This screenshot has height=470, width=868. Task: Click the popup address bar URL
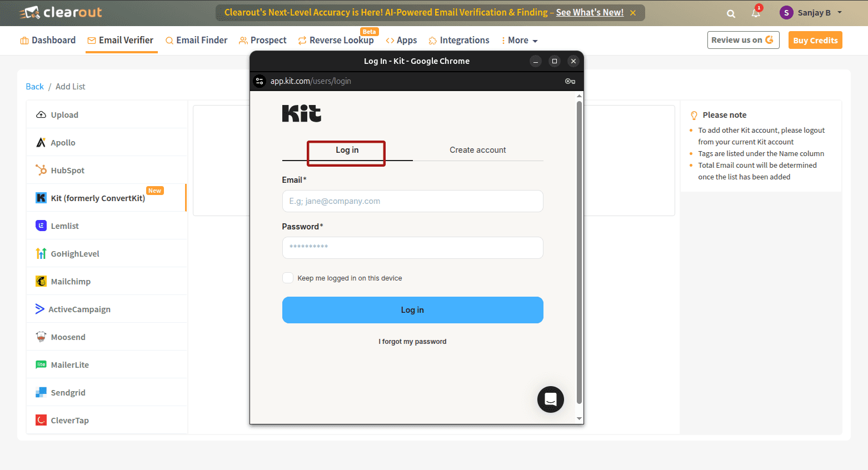311,81
